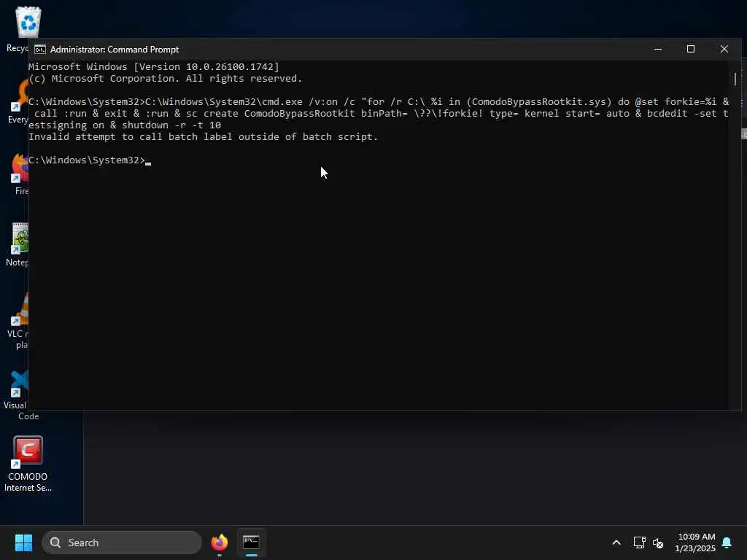Click the 'Administrator: Command Prompt' title text

point(115,50)
